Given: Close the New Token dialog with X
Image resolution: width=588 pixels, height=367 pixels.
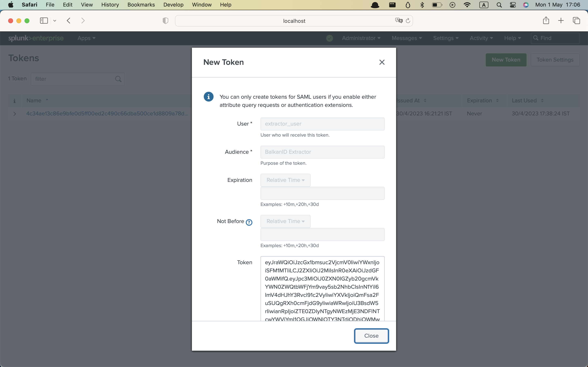Looking at the screenshot, I should click(382, 62).
